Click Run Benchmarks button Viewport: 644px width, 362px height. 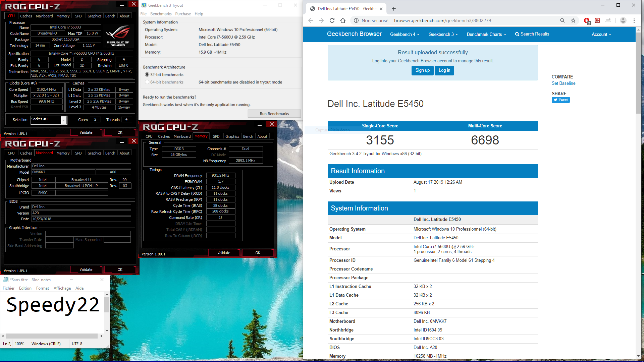click(x=274, y=114)
